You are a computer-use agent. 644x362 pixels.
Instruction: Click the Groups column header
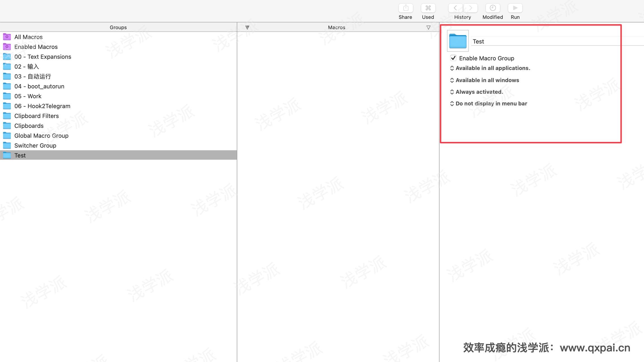tap(118, 27)
